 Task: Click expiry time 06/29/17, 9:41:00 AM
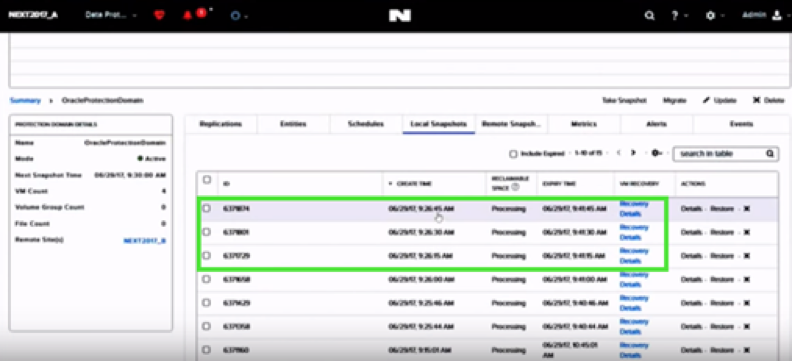(575, 279)
